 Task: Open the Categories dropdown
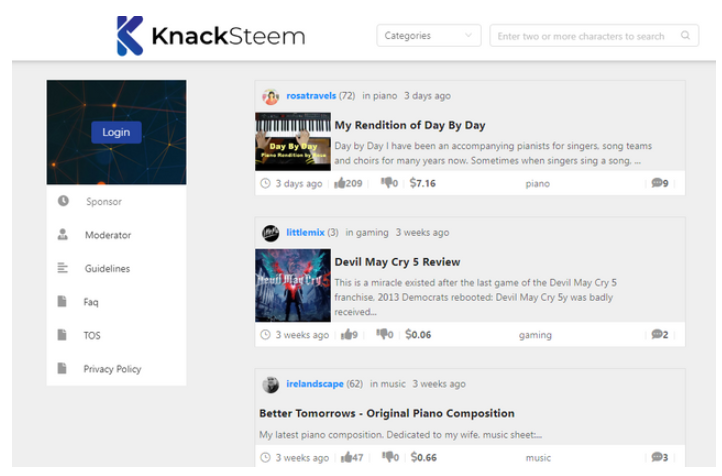[429, 35]
